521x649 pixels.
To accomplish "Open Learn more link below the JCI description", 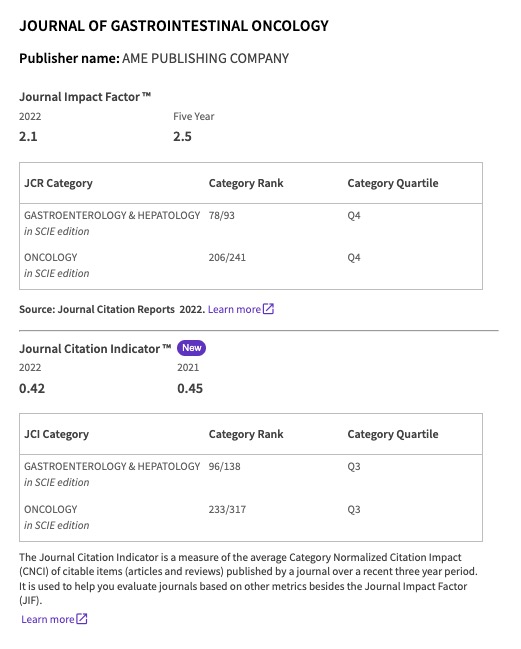I will tap(48, 619).
